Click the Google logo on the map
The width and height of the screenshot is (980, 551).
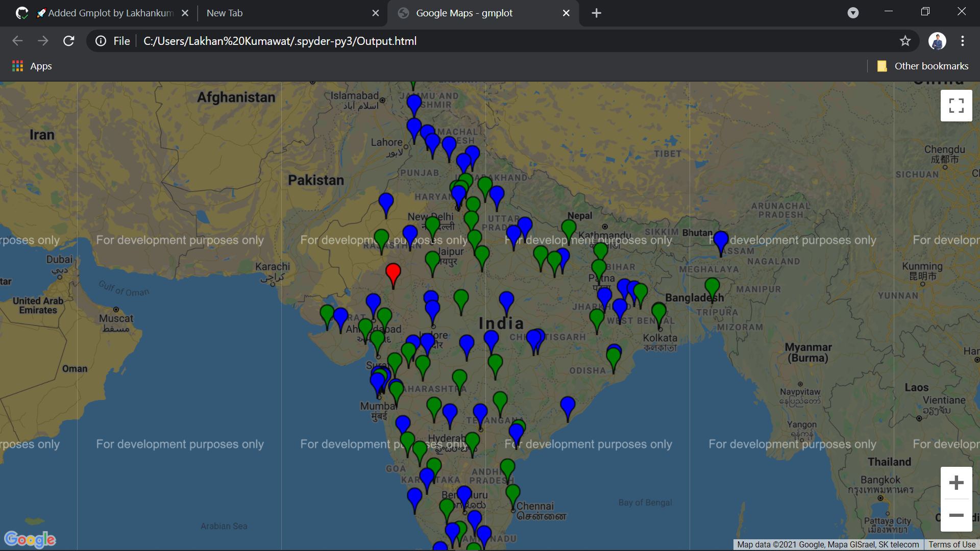30,539
